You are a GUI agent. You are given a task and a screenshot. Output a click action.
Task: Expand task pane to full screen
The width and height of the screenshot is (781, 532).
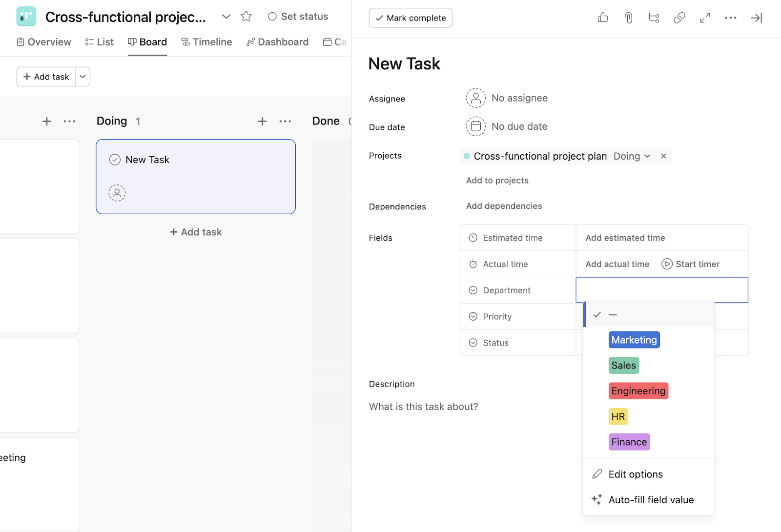coord(705,18)
